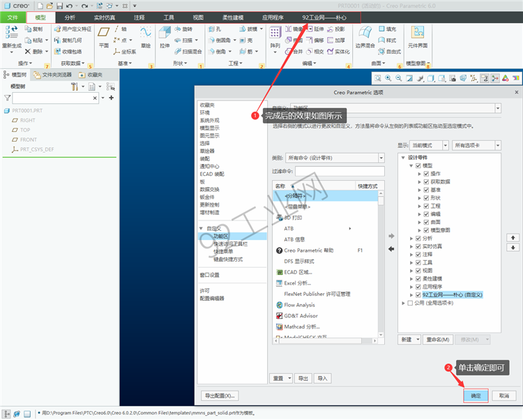Click the 填充 (Fill) surface tool
This screenshot has width=523, height=420.
point(387,29)
